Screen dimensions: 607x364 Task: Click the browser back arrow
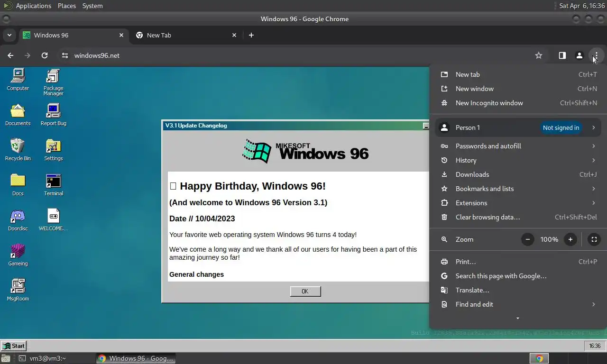pyautogui.click(x=10, y=55)
